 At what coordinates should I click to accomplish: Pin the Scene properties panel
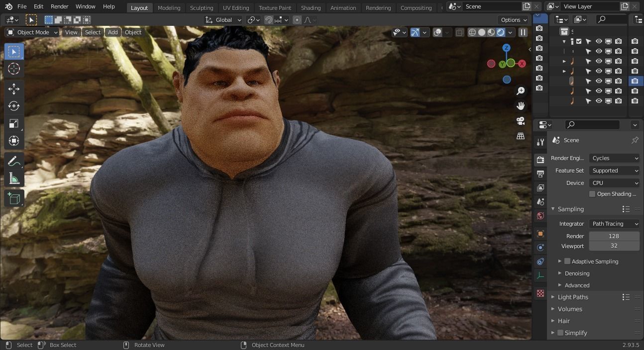click(635, 140)
